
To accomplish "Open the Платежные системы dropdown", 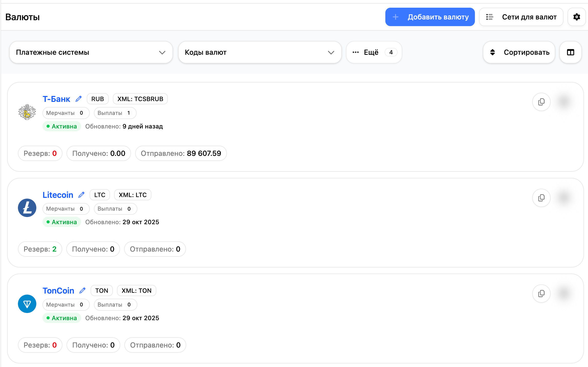I will (x=91, y=52).
